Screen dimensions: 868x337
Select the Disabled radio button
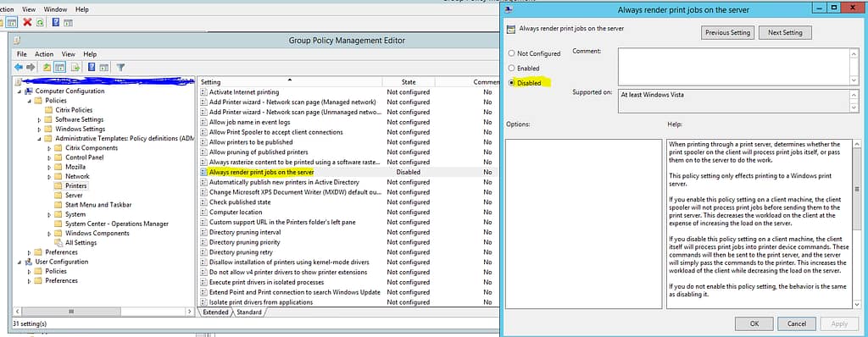click(x=511, y=83)
